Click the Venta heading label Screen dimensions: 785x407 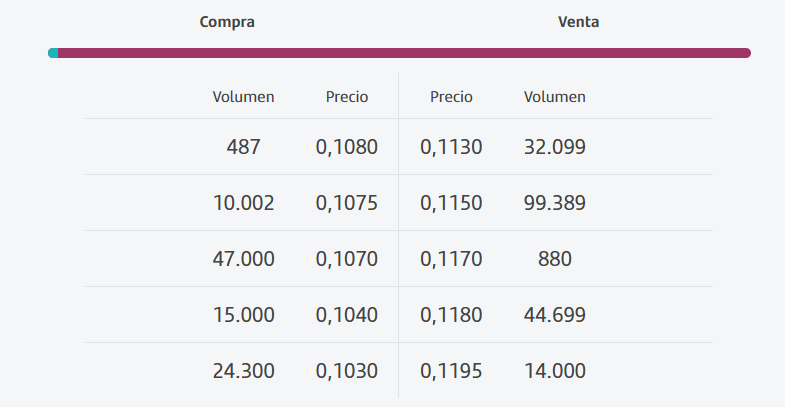pos(578,21)
